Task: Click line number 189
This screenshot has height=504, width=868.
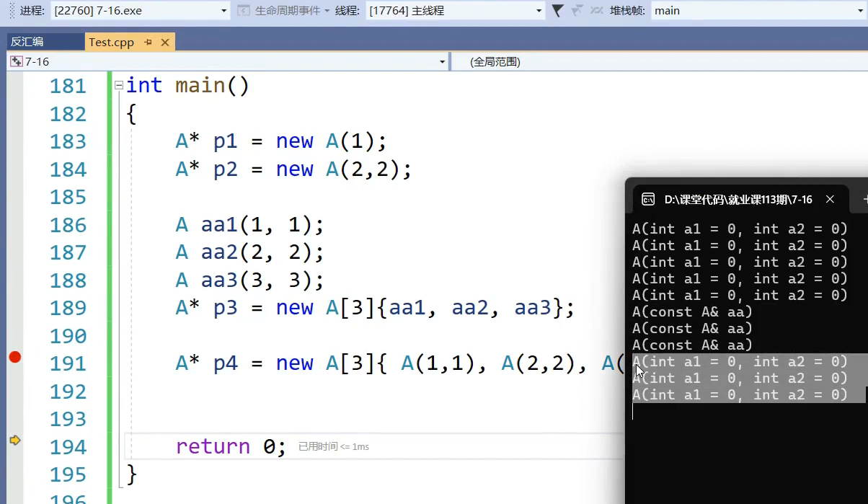Action: pyautogui.click(x=68, y=308)
